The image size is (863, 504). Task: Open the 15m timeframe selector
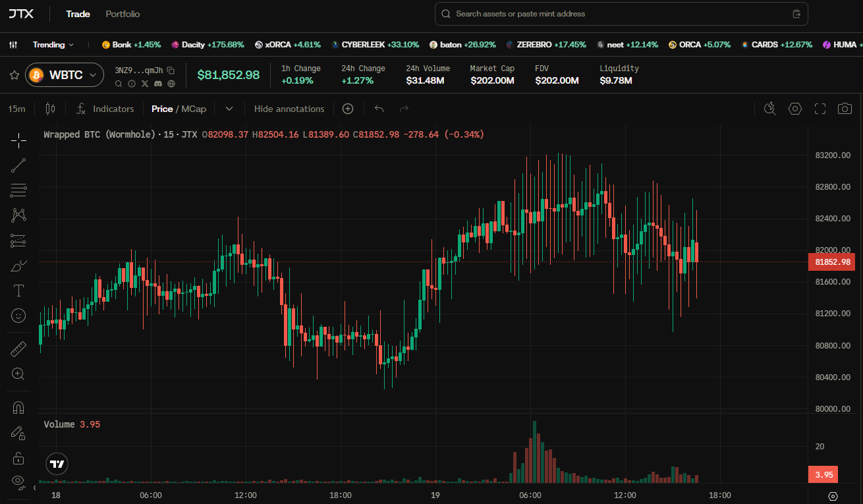pos(17,109)
